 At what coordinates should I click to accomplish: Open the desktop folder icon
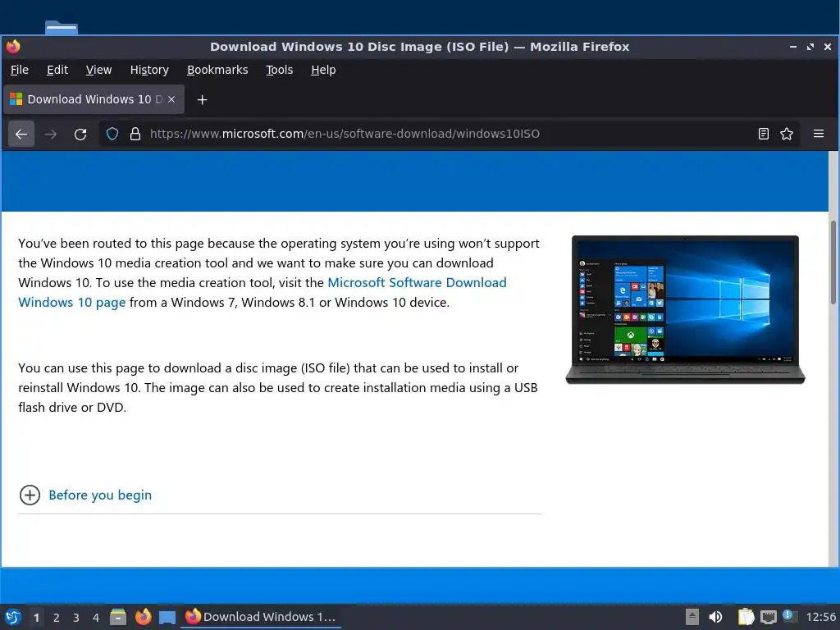tap(62, 27)
